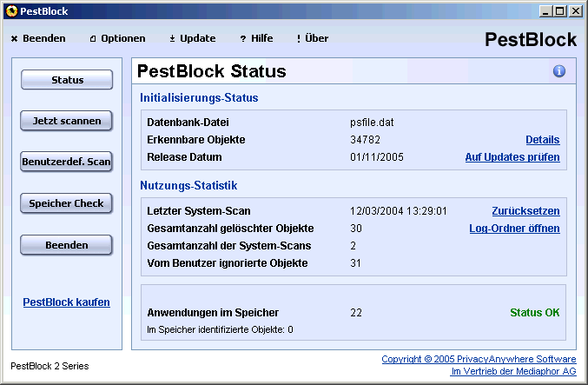The width and height of the screenshot is (588, 385).
Task: Click release date 01/11/2005
Action: click(x=377, y=156)
